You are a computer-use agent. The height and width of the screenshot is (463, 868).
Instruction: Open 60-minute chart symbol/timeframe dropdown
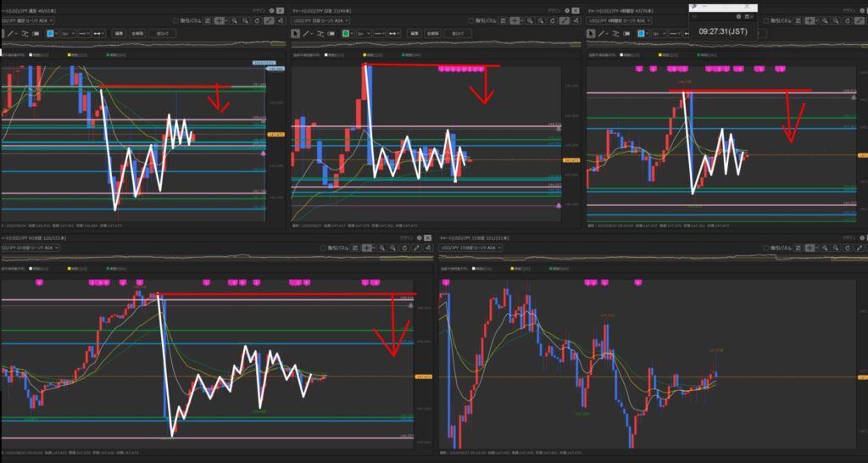click(x=31, y=248)
